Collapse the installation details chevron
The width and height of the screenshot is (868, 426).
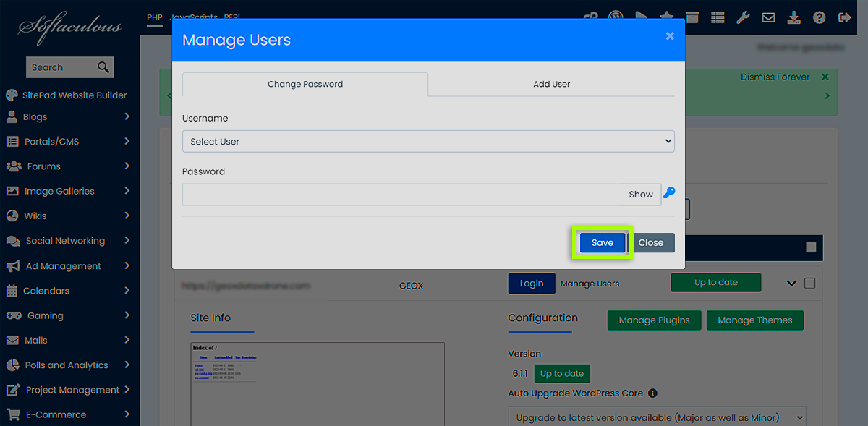click(791, 284)
